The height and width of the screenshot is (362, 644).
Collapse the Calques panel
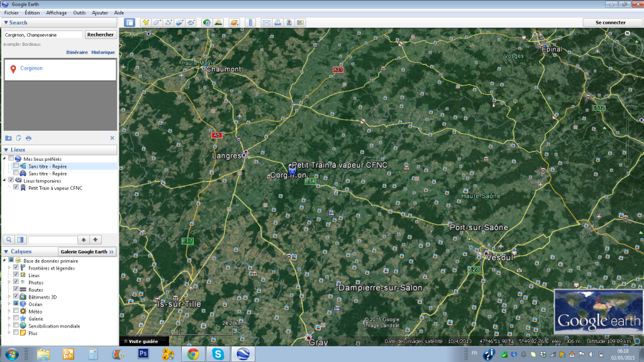[6, 251]
